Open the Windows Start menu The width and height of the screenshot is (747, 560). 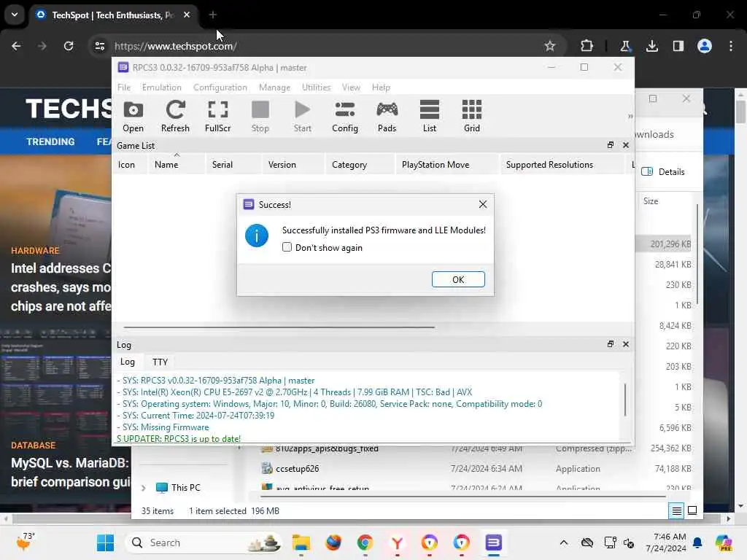click(105, 542)
